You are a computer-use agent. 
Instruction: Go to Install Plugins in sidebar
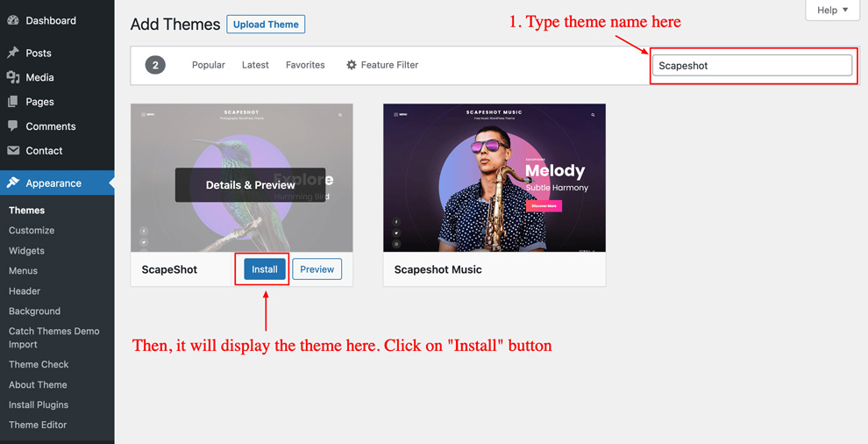pos(39,405)
